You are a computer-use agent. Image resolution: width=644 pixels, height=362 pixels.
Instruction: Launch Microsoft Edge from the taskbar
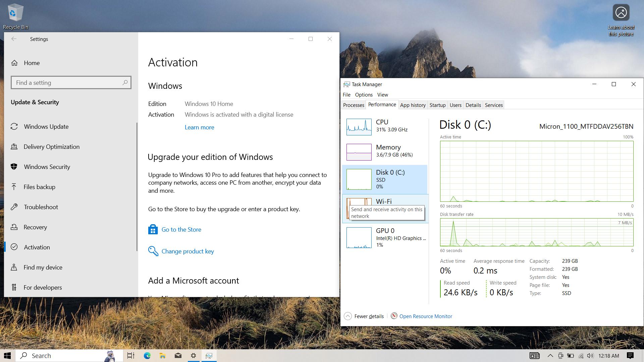pyautogui.click(x=147, y=356)
